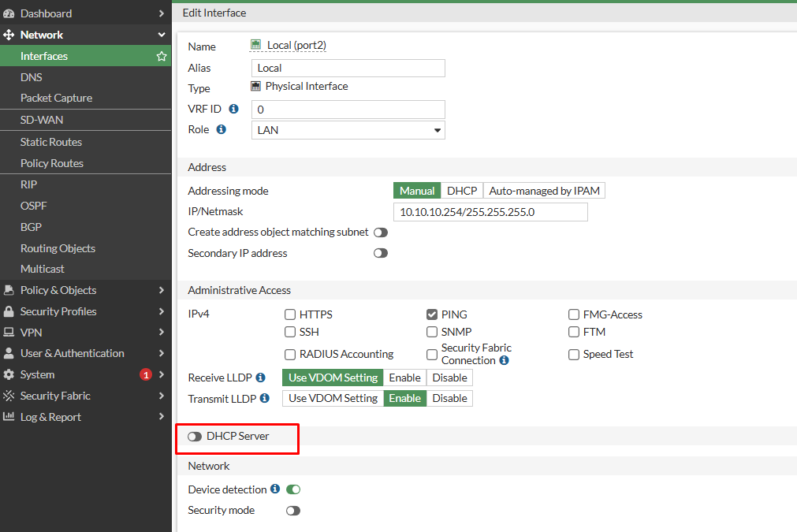This screenshot has height=532, width=797.
Task: Select Manual addressing mode
Action: tap(417, 191)
